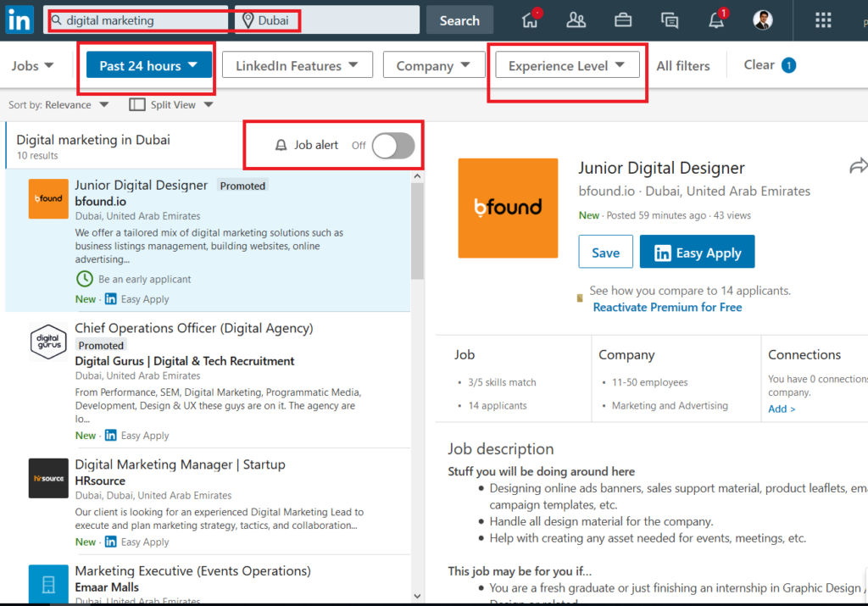868x606 pixels.
Task: Click bfound logo thumbnail in results list
Action: pyautogui.click(x=48, y=198)
